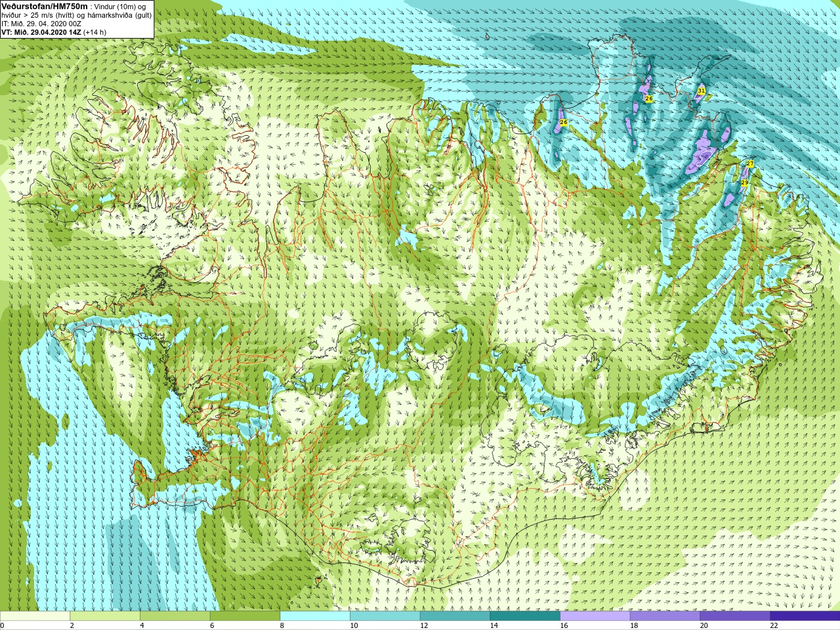Click the yellow gust label 27
The image size is (840, 630).
pyautogui.click(x=749, y=164)
